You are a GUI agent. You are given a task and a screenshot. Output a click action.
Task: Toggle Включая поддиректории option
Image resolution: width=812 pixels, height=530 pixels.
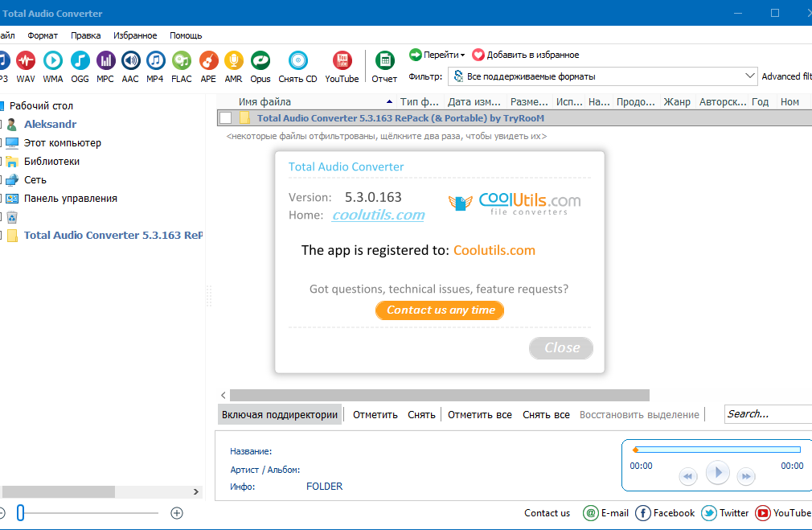coord(280,414)
